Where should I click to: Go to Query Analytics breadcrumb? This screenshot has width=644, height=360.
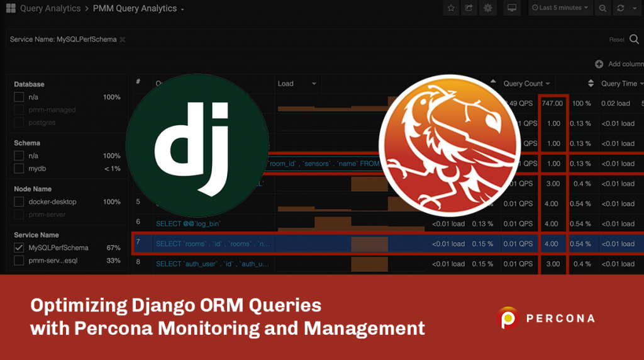(x=50, y=9)
